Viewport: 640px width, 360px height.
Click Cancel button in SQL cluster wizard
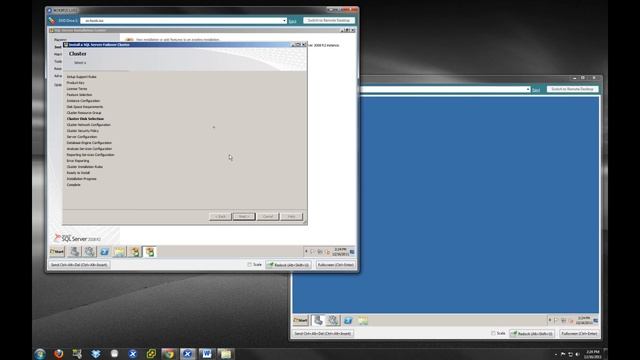(x=268, y=216)
